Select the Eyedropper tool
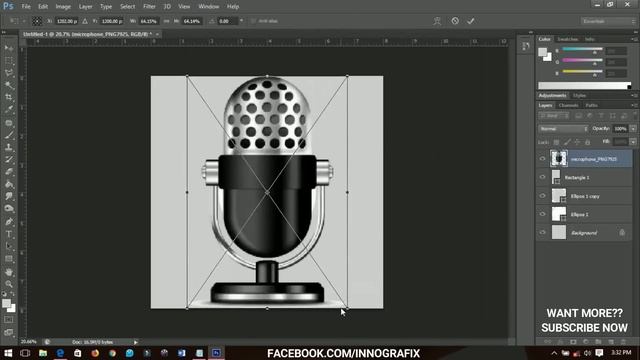Screen dimensions: 640x360 tap(9, 109)
